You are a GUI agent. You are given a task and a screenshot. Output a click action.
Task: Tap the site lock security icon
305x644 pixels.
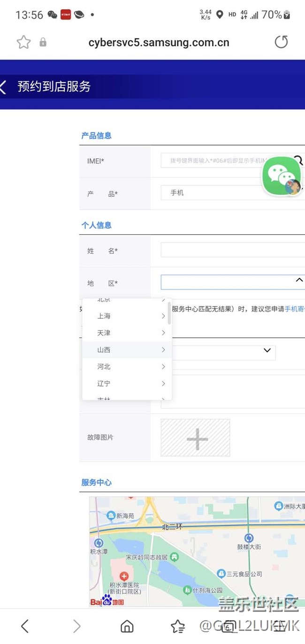coord(43,43)
